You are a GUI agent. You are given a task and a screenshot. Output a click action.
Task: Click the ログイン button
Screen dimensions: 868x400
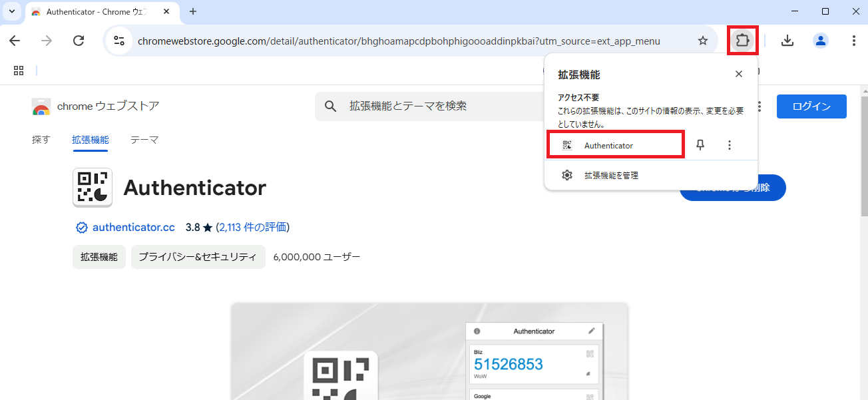(811, 106)
